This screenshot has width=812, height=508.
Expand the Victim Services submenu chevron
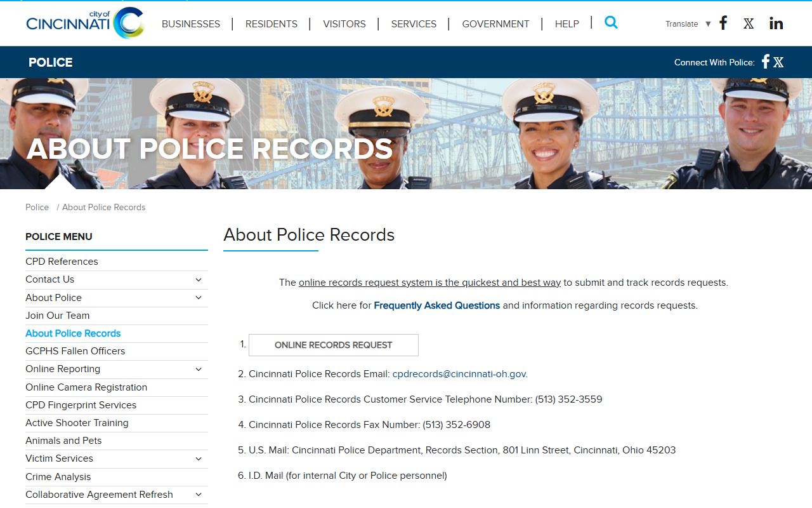click(199, 458)
